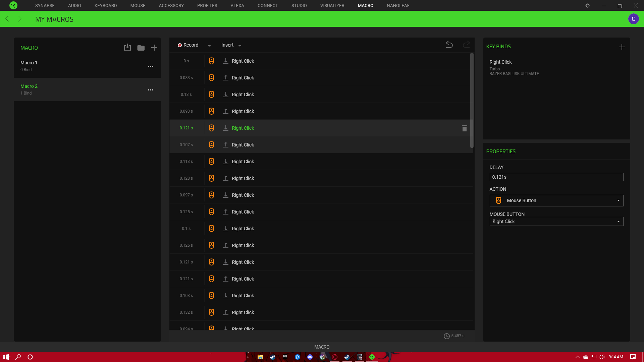This screenshot has height=362, width=644.
Task: Click the import macro icon
Action: pyautogui.click(x=127, y=48)
